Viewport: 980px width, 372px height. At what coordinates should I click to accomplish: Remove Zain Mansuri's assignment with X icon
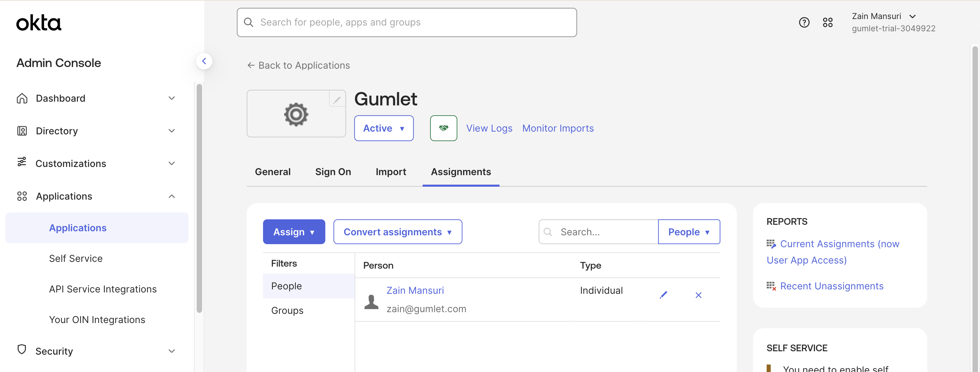pos(699,295)
